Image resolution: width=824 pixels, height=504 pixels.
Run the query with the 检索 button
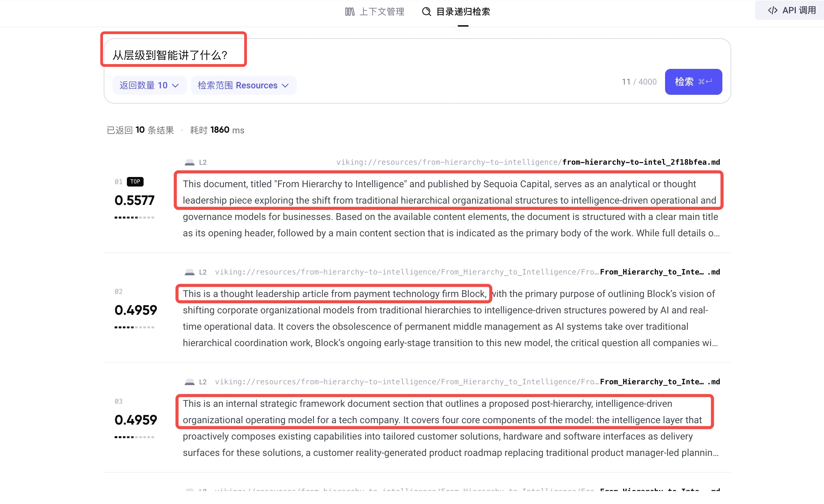[693, 82]
